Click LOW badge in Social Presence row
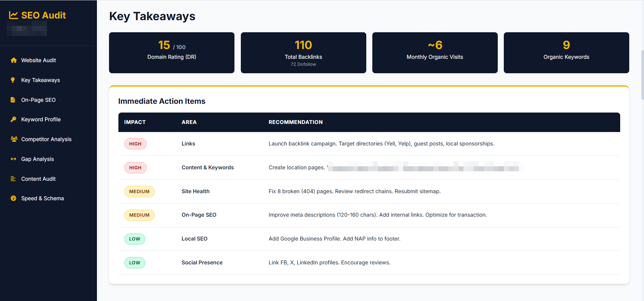644x301 pixels. click(x=135, y=263)
